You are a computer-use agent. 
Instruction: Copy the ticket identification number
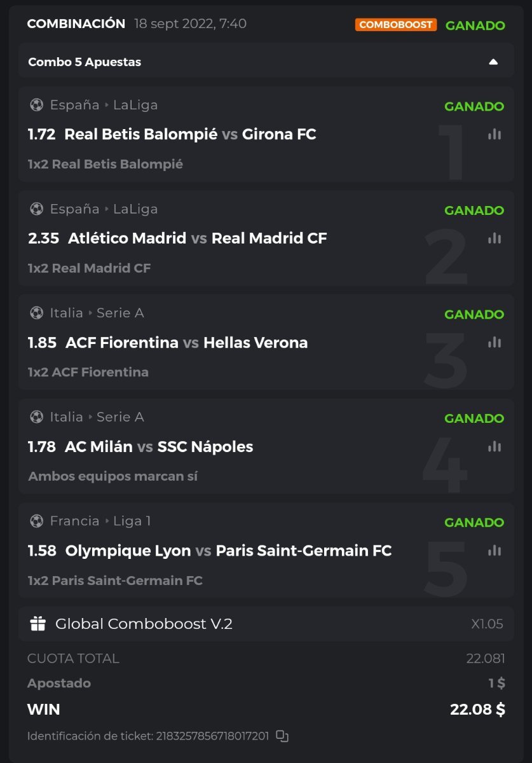click(282, 736)
